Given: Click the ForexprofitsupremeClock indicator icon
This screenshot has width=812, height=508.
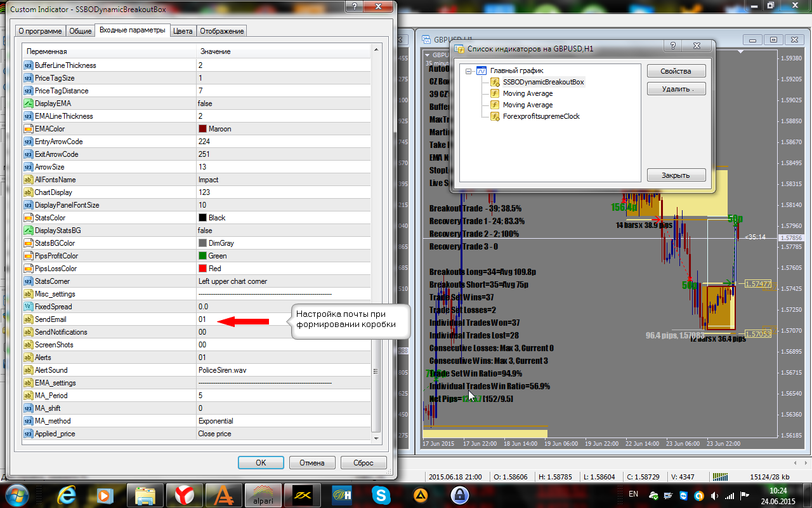Looking at the screenshot, I should coord(495,116).
